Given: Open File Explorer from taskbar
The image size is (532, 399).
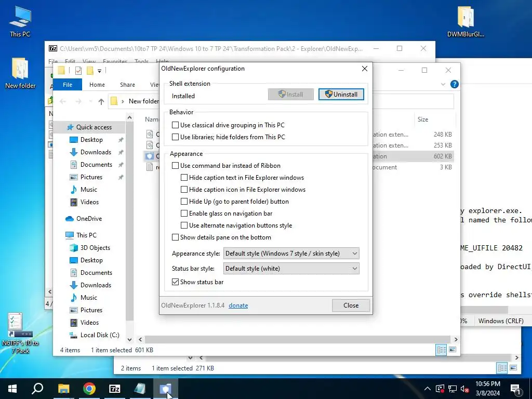Looking at the screenshot, I should click(x=63, y=389).
